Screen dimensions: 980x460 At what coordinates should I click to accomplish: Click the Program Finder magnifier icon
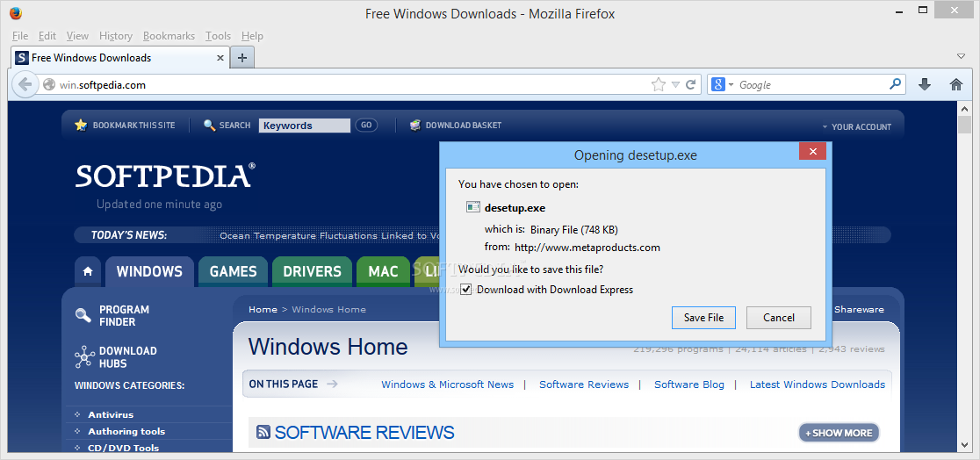pyautogui.click(x=83, y=316)
